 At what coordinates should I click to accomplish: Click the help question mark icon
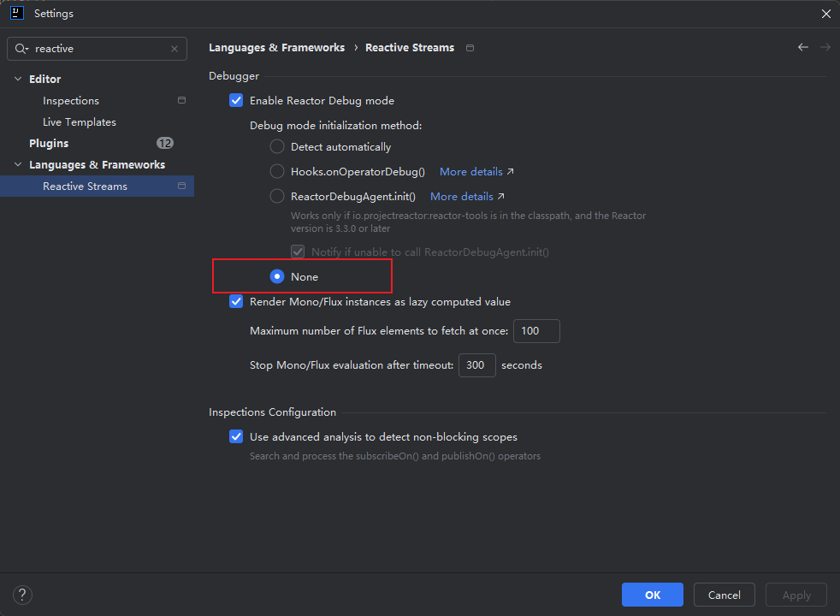23,595
